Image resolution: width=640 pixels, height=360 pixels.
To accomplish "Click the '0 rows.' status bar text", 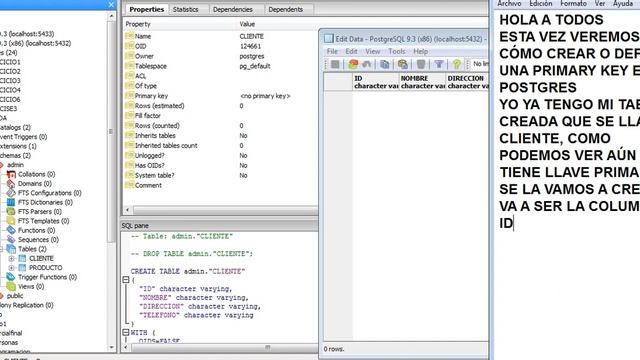I will (334, 349).
